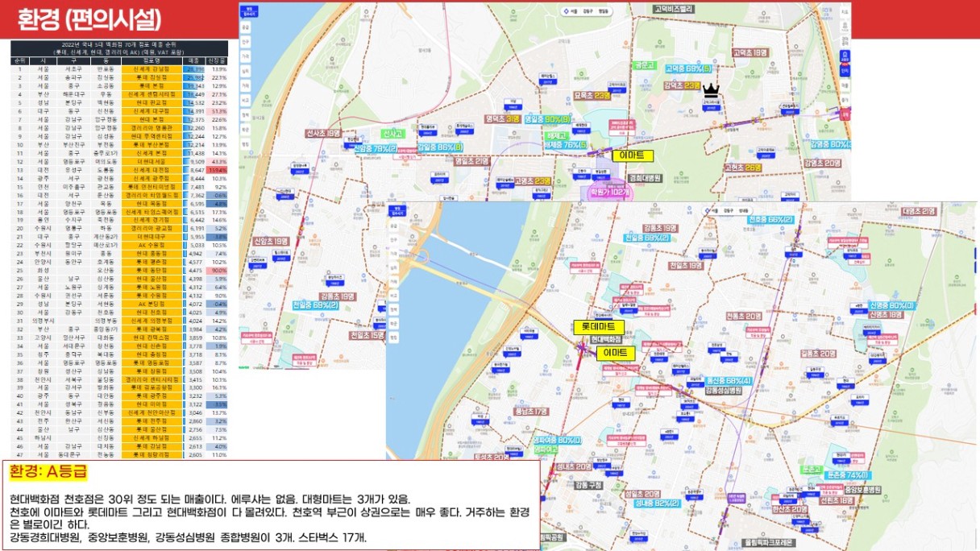Viewport: 980px width, 551px height.
Task: Click the green 선사고 label
Action: pyautogui.click(x=392, y=133)
